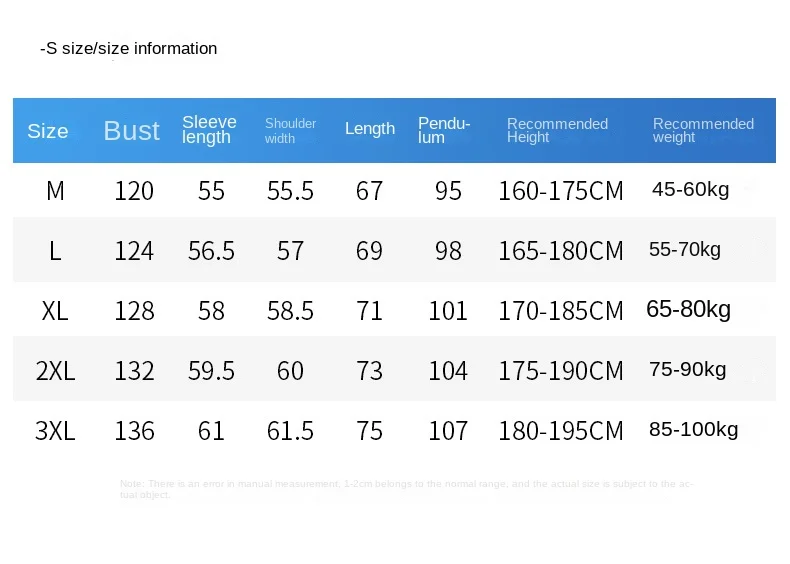Click the 65-80kg weight cell
The width and height of the screenshot is (790, 564).
click(689, 310)
